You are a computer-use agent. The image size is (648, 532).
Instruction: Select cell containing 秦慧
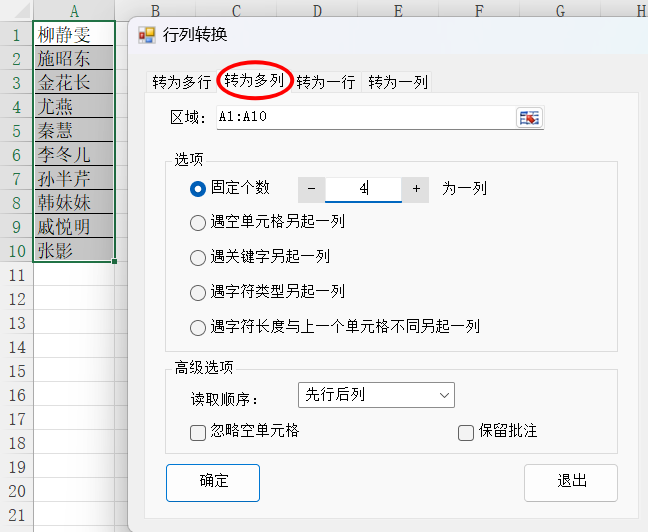click(x=74, y=130)
